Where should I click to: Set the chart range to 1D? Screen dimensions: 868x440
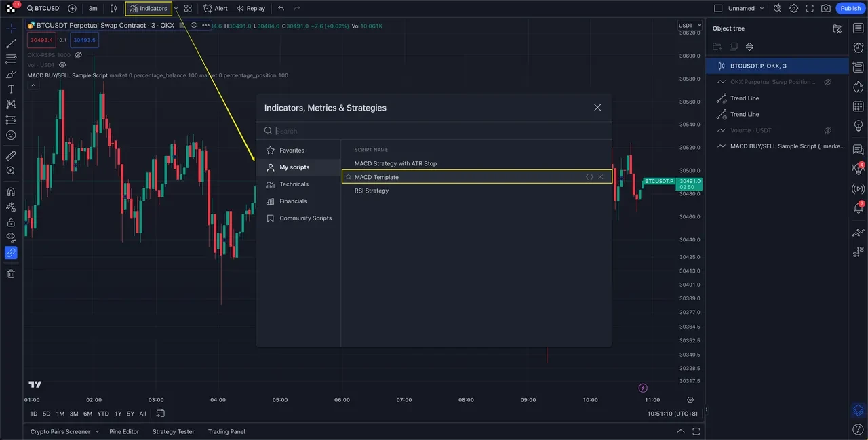[34, 414]
